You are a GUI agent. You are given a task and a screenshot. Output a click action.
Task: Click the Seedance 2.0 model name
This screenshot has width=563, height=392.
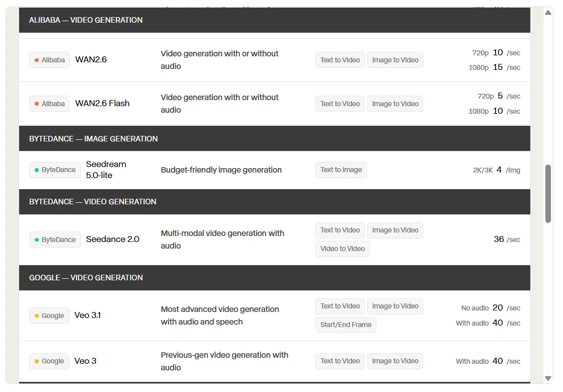(x=113, y=239)
